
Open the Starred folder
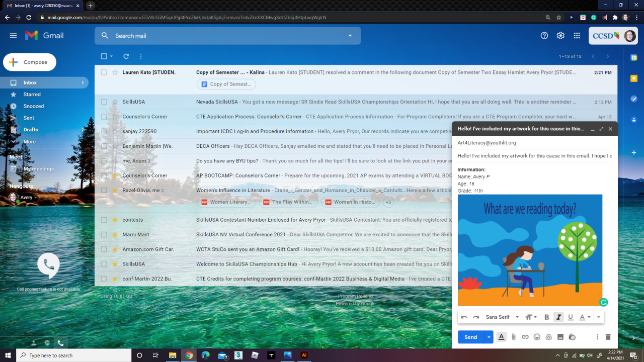click(x=32, y=95)
